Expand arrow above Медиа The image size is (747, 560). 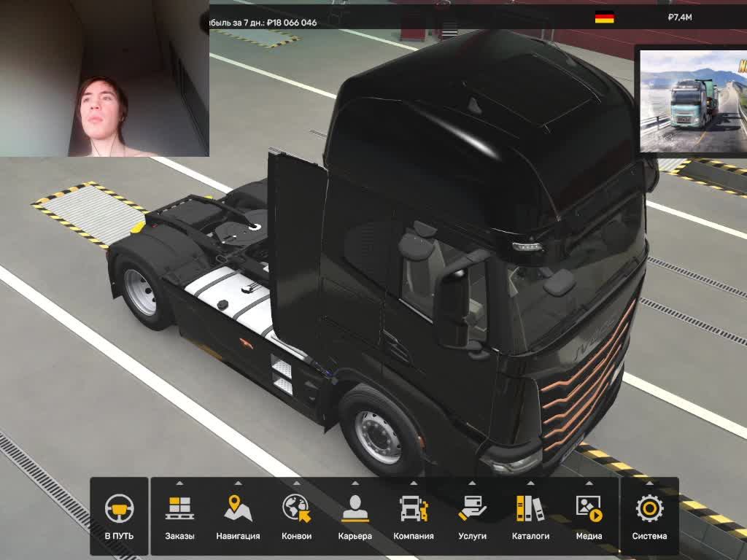point(589,483)
